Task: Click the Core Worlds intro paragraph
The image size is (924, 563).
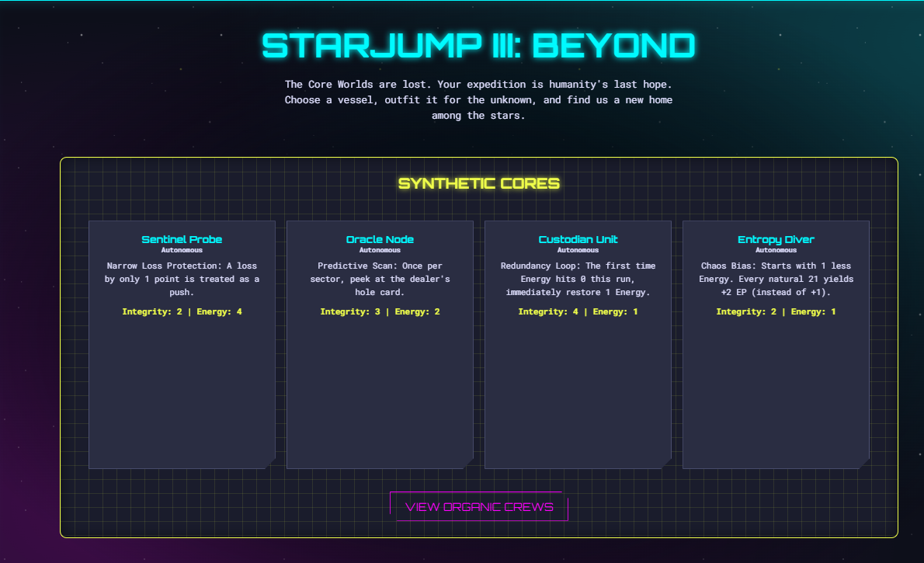Action: click(x=478, y=99)
